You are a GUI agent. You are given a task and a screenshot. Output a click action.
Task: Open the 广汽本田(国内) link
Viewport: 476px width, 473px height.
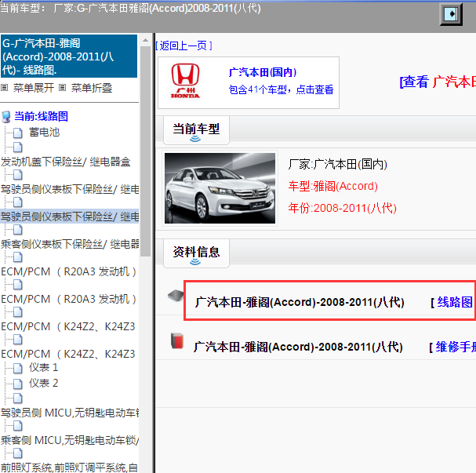[x=263, y=72]
